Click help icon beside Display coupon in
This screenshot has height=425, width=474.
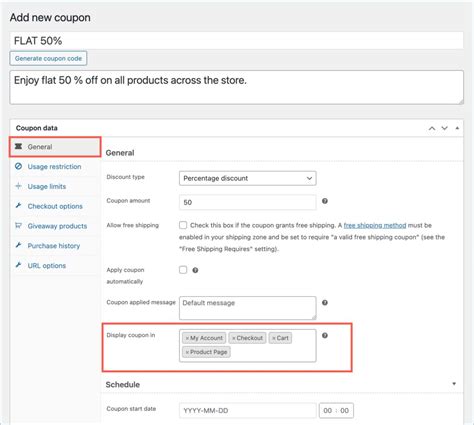(325, 336)
